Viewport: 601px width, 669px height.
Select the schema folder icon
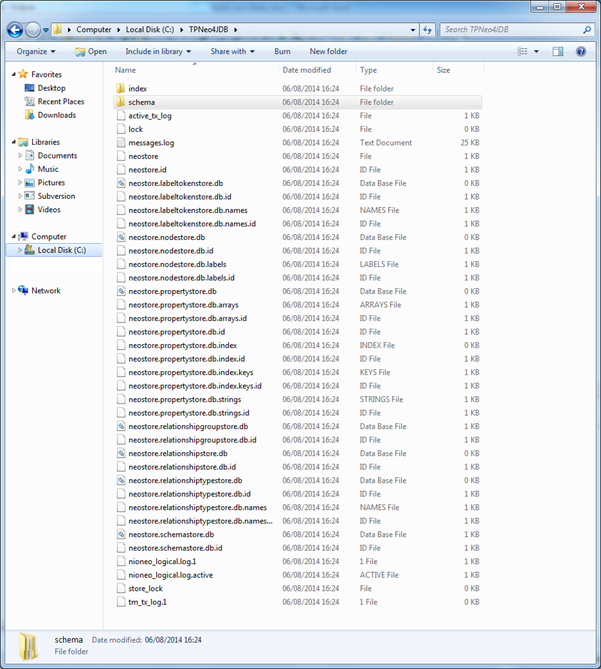121,102
